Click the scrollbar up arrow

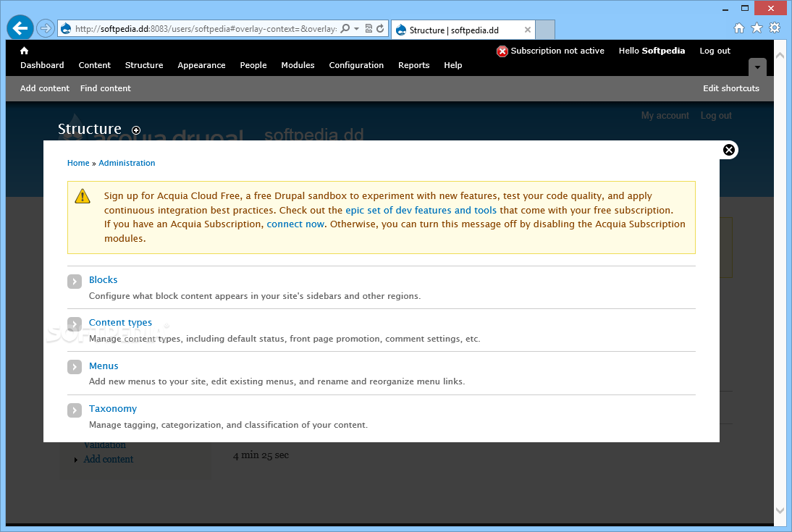click(x=780, y=54)
